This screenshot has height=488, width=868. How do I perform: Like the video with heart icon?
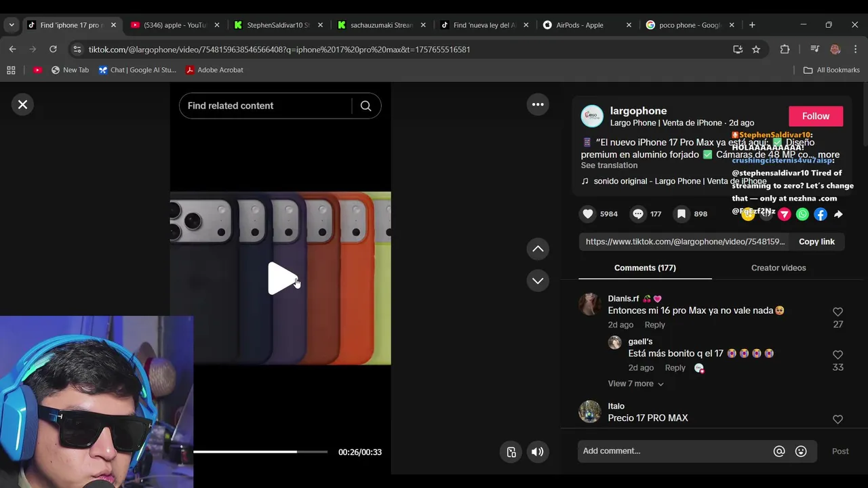coord(588,213)
